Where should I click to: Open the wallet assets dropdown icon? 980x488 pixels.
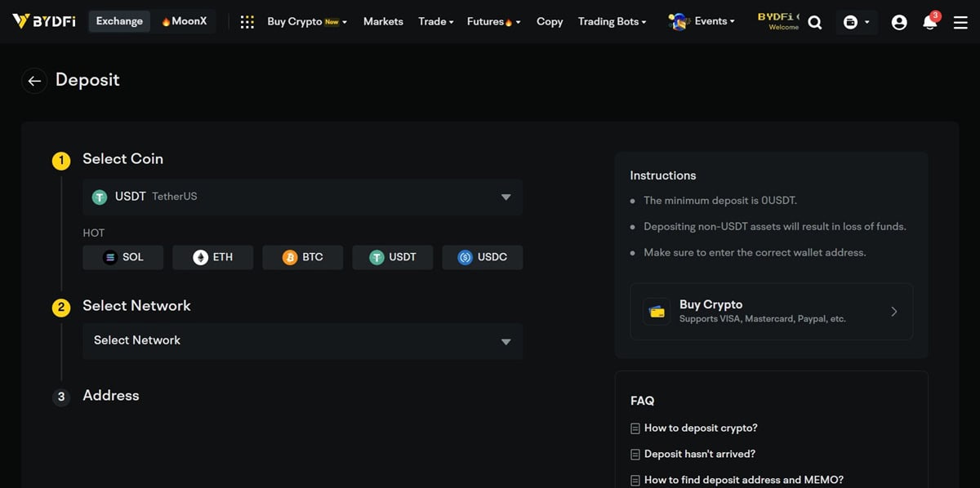[856, 23]
